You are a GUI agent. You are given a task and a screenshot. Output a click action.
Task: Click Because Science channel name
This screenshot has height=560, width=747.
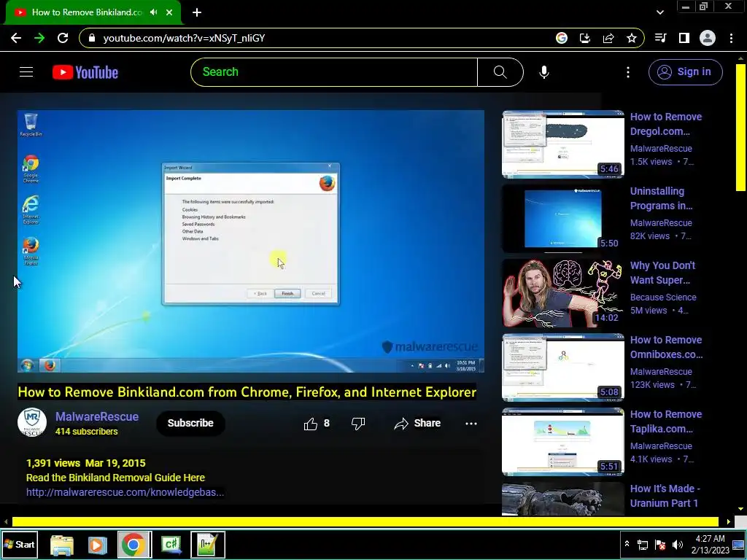663,297
